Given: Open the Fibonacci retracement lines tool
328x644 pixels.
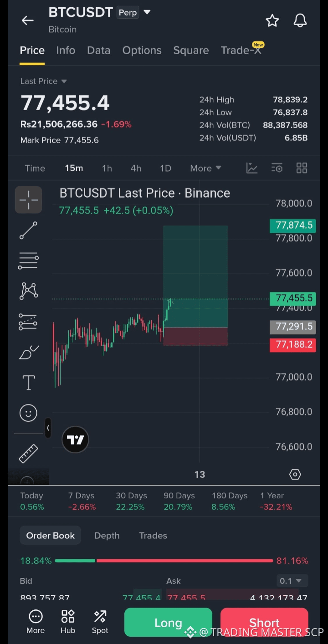Looking at the screenshot, I should (28, 261).
